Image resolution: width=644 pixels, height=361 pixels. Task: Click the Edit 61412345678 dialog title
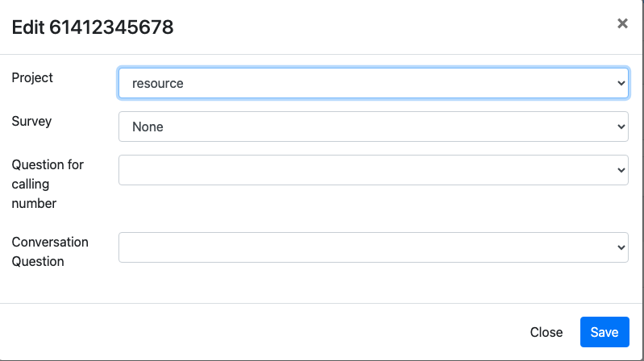pyautogui.click(x=93, y=27)
